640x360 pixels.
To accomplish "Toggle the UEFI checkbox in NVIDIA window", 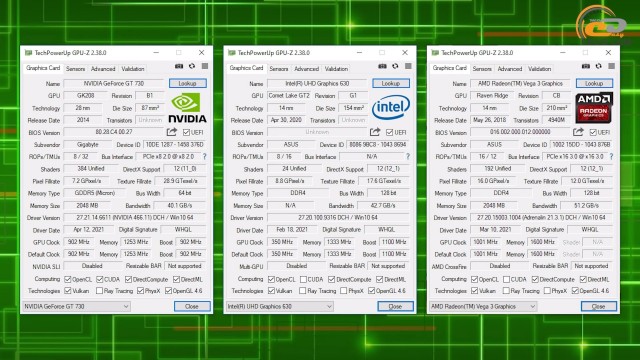I will [186, 132].
